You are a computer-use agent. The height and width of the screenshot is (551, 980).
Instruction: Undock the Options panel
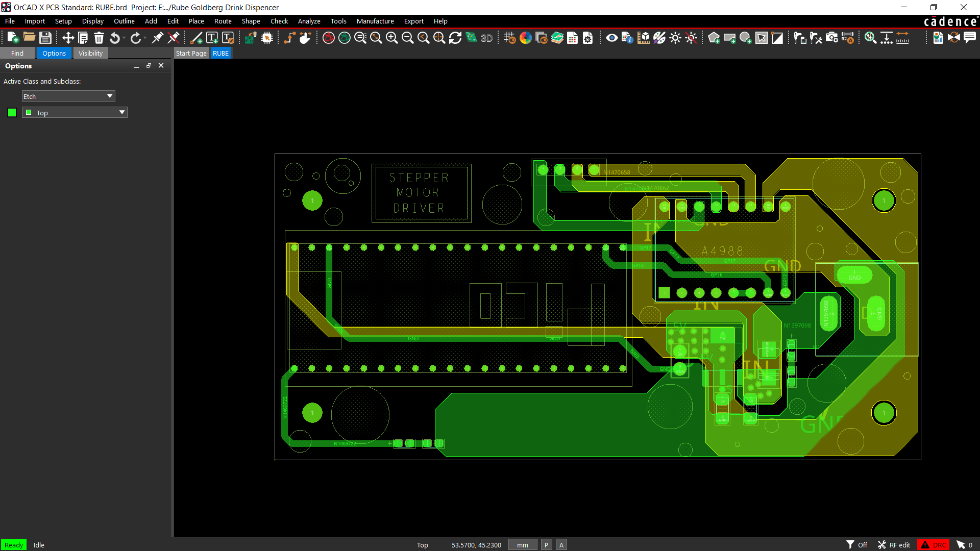(x=149, y=66)
